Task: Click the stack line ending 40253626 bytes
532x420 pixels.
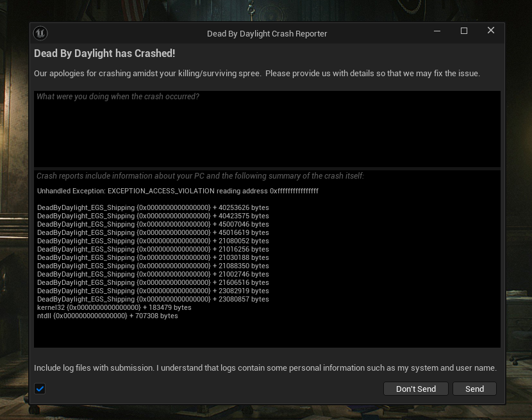Action: (153, 207)
